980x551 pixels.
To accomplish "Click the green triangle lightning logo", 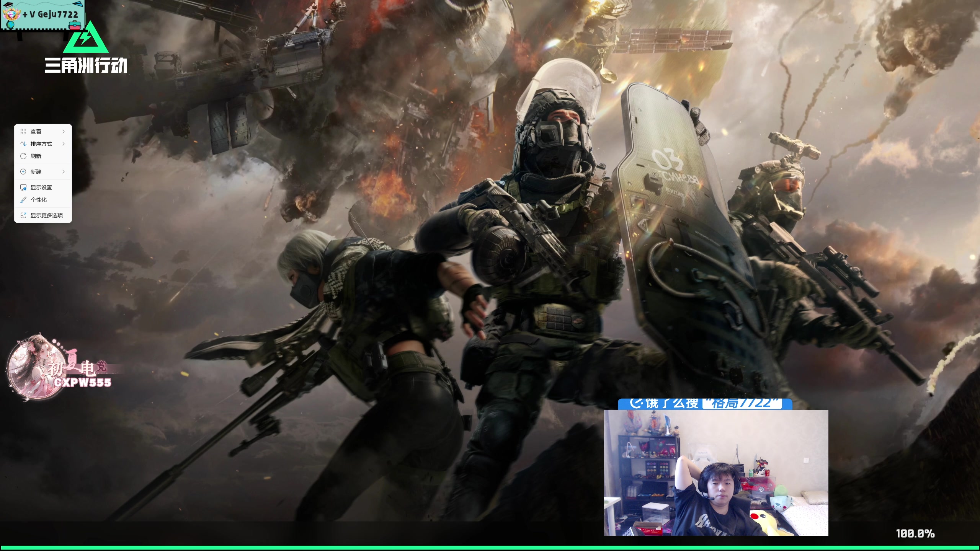I will coord(86,39).
